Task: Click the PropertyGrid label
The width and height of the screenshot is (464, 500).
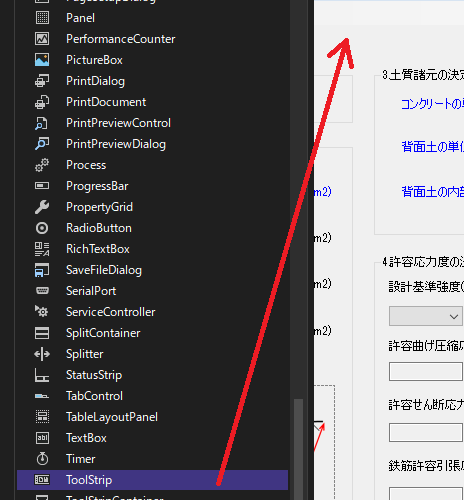Action: click(99, 207)
